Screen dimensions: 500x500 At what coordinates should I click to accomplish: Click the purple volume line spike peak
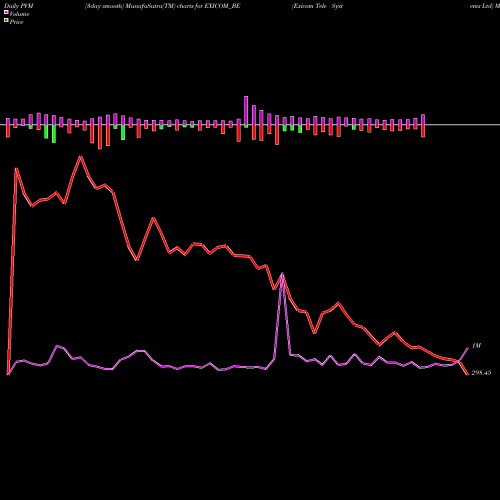pos(283,274)
